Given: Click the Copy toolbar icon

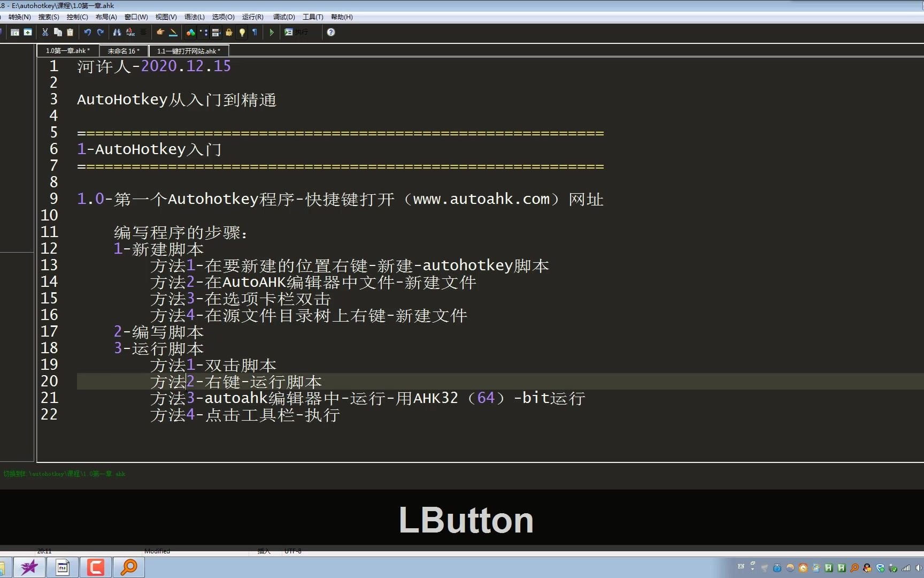Looking at the screenshot, I should coord(58,32).
